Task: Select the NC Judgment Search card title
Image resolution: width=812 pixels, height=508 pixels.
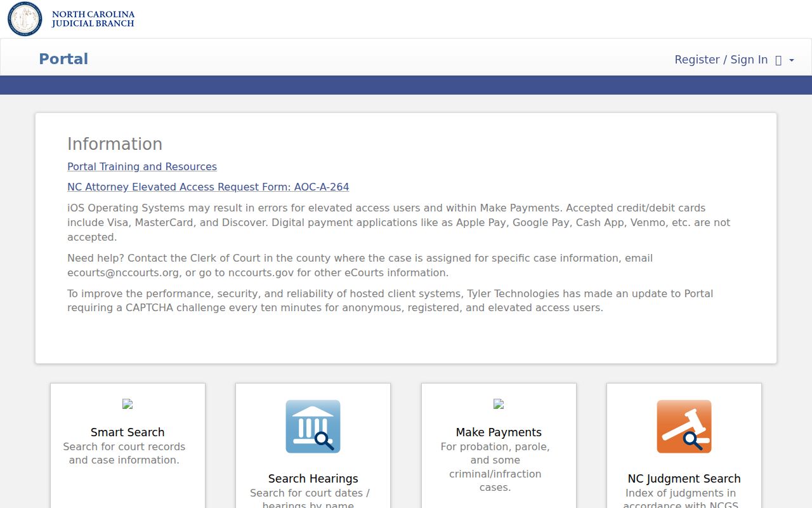Action: [x=684, y=479]
